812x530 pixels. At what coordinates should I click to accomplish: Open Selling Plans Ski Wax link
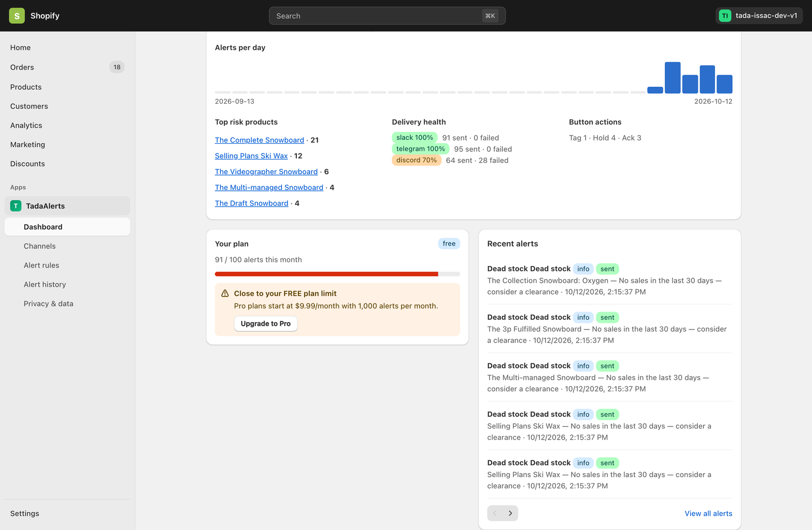click(251, 156)
